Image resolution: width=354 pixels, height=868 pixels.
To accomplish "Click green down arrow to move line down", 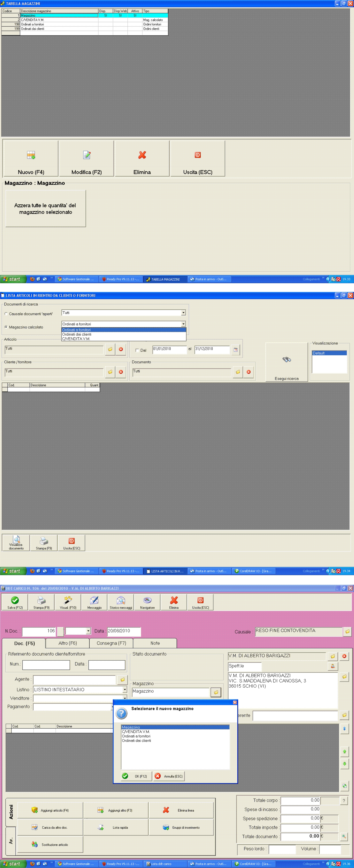I will 344,764.
